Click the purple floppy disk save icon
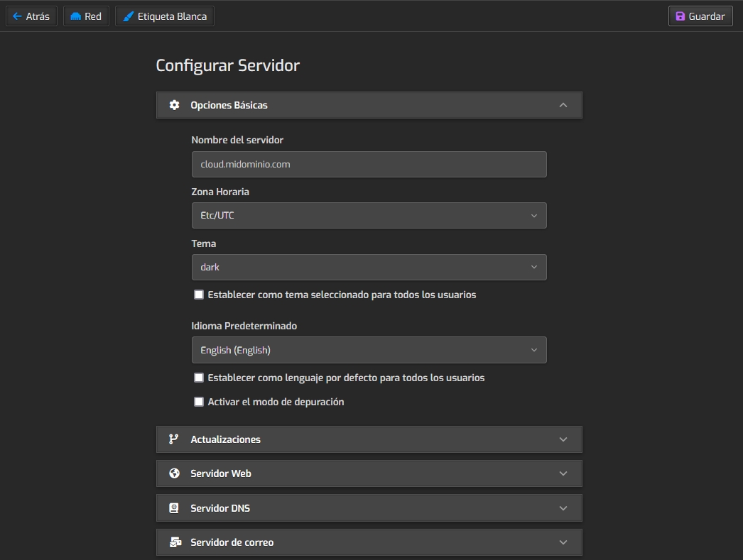The height and width of the screenshot is (560, 743). pos(680,16)
